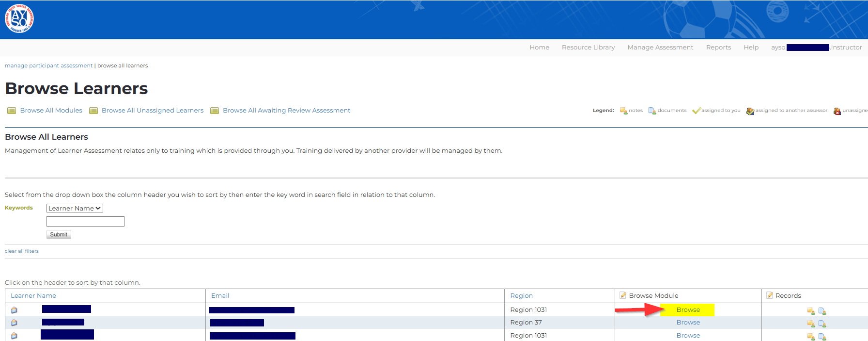Screen dimensions: 868x341
Task: Click the clear all filters link
Action: pos(22,251)
